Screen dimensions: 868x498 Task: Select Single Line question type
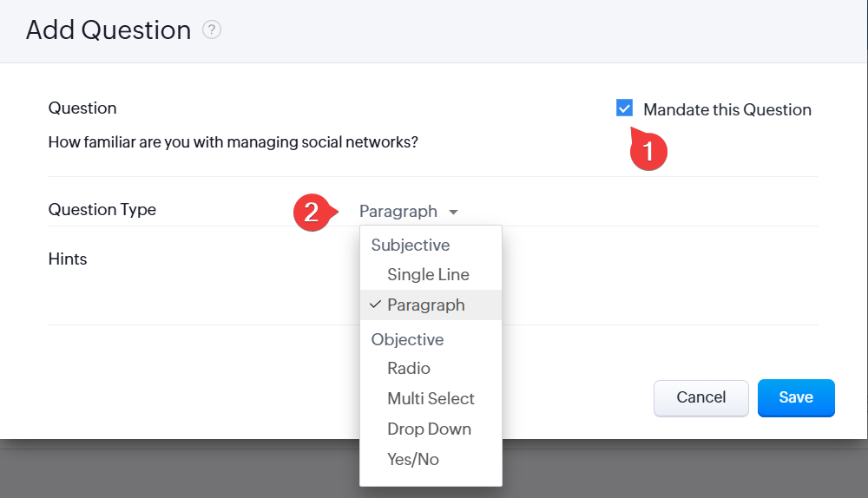(428, 274)
